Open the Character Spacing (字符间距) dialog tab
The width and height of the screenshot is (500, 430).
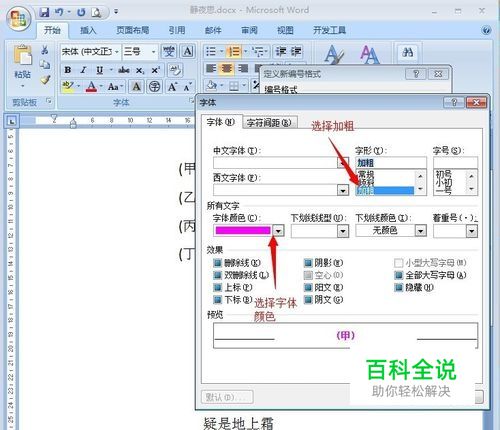point(269,123)
